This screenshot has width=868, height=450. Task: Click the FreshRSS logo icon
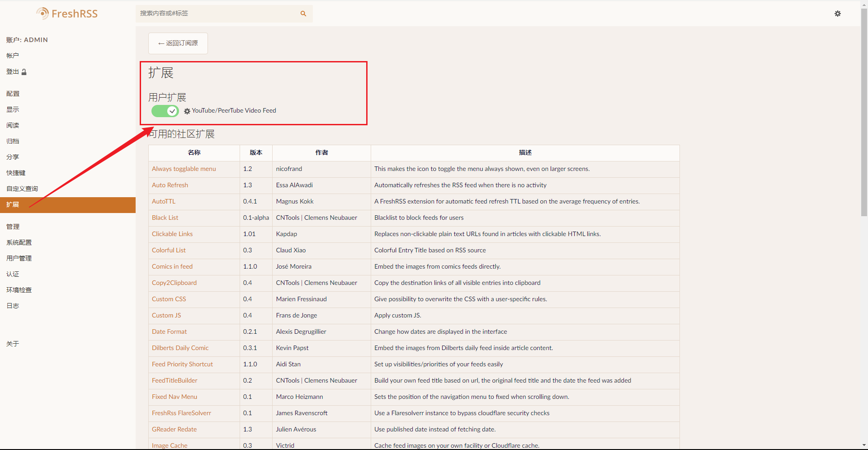pos(42,14)
